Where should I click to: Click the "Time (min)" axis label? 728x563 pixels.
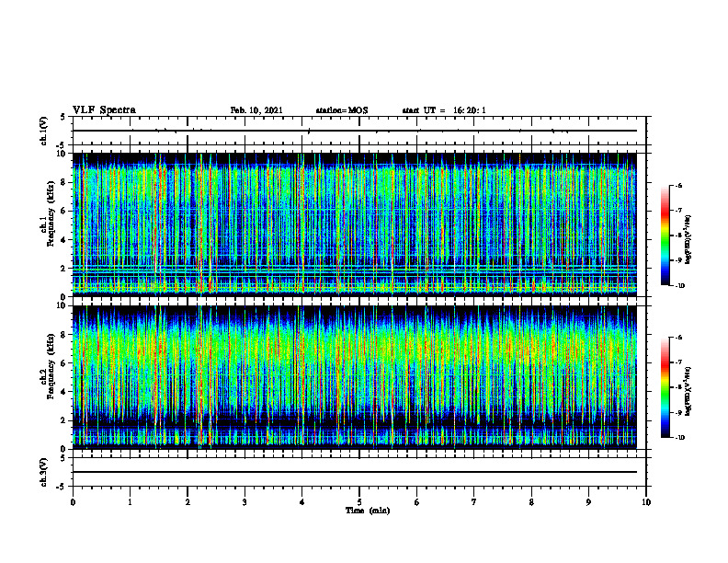click(x=368, y=511)
